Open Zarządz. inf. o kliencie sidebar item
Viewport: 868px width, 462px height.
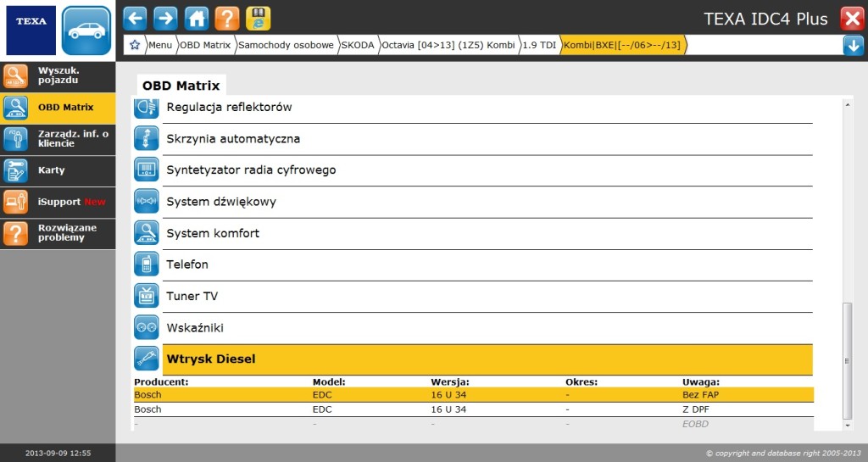58,139
